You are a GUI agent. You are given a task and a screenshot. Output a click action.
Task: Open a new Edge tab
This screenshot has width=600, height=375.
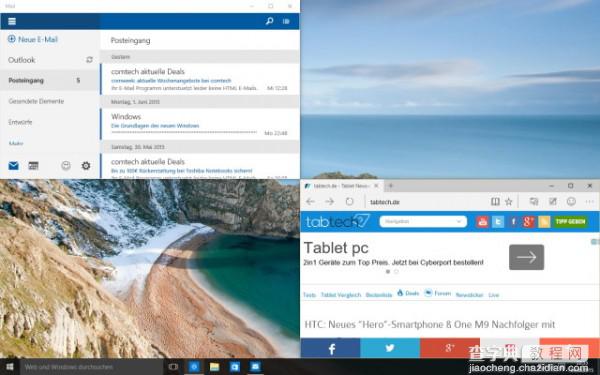(391, 186)
